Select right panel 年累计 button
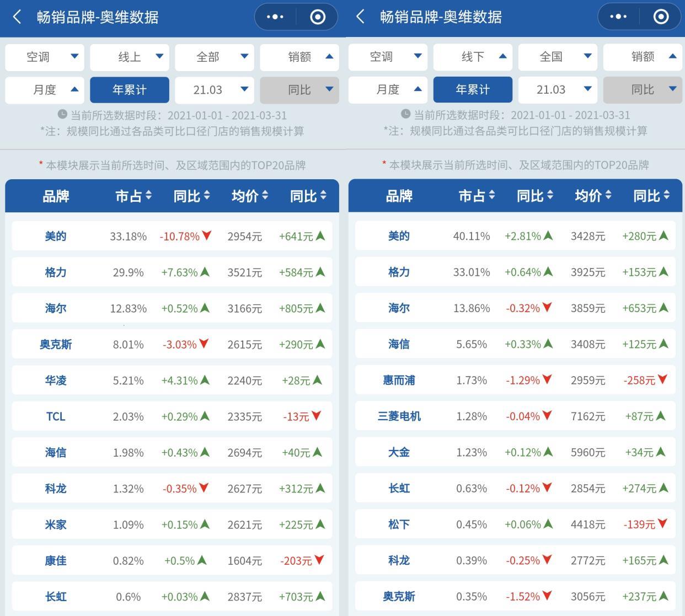Image resolution: width=685 pixels, height=616 pixels. click(x=473, y=89)
